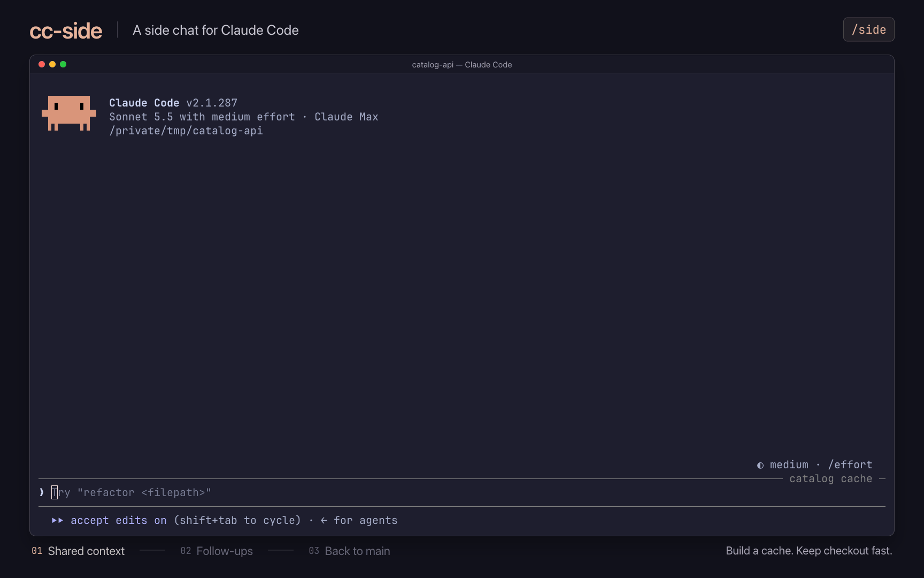924x578 pixels.
Task: Select the 03 Back to main step
Action: [x=349, y=551]
